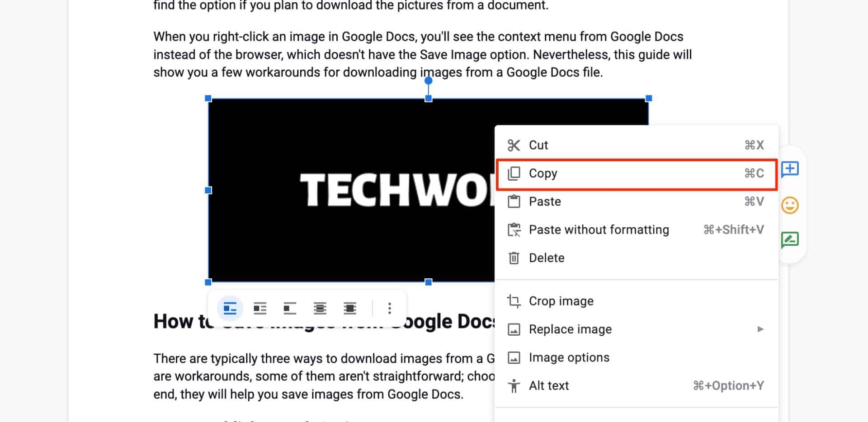This screenshot has width=868, height=422.
Task: Click the crop icon beside Crop image
Action: (x=514, y=300)
